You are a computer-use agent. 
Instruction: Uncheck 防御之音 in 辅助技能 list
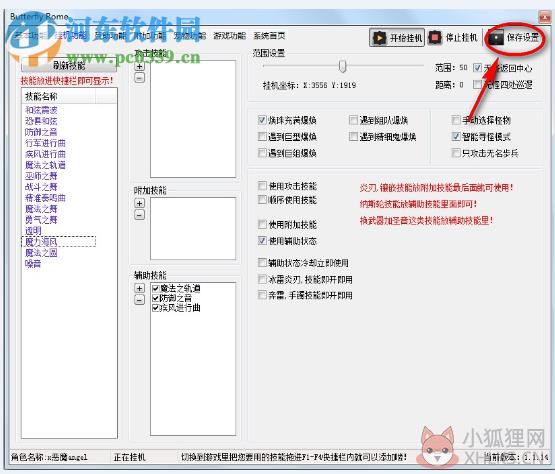[x=155, y=298]
